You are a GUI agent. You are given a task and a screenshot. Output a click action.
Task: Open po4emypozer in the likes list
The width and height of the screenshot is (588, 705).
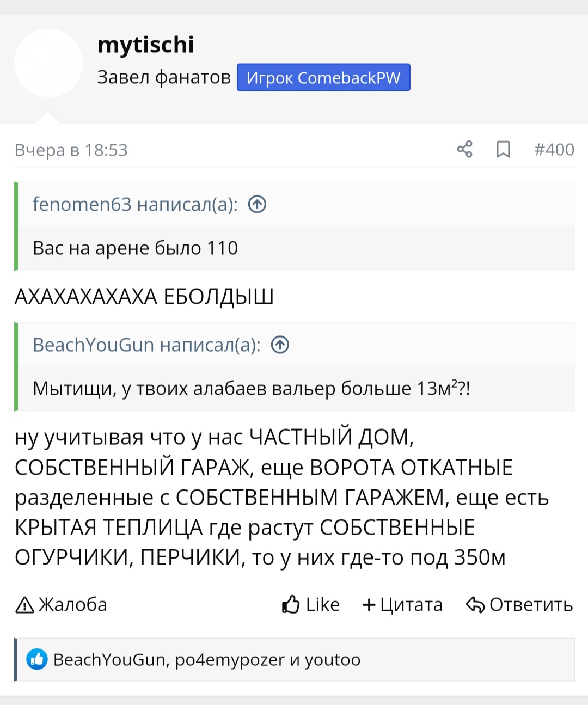pyautogui.click(x=230, y=660)
